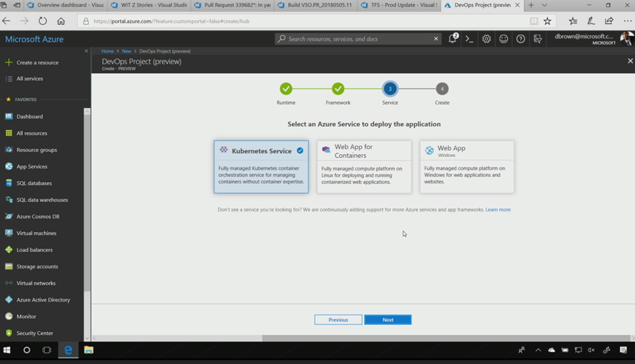
Task: Click the browser home button
Action: click(x=61, y=21)
